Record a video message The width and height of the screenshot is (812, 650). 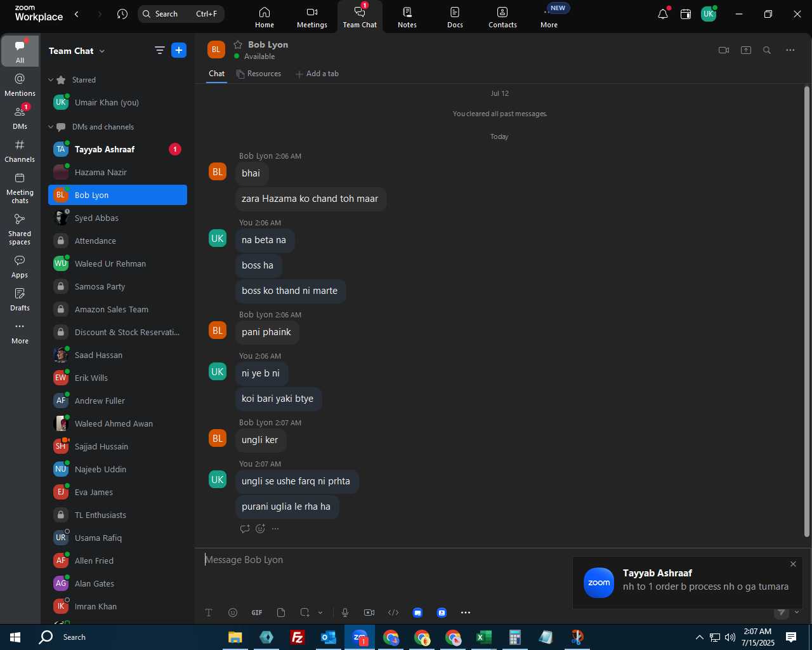[369, 613]
